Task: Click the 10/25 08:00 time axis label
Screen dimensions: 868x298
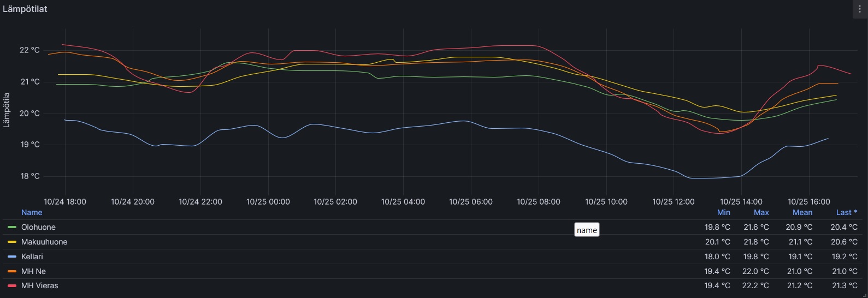Action: pyautogui.click(x=538, y=201)
